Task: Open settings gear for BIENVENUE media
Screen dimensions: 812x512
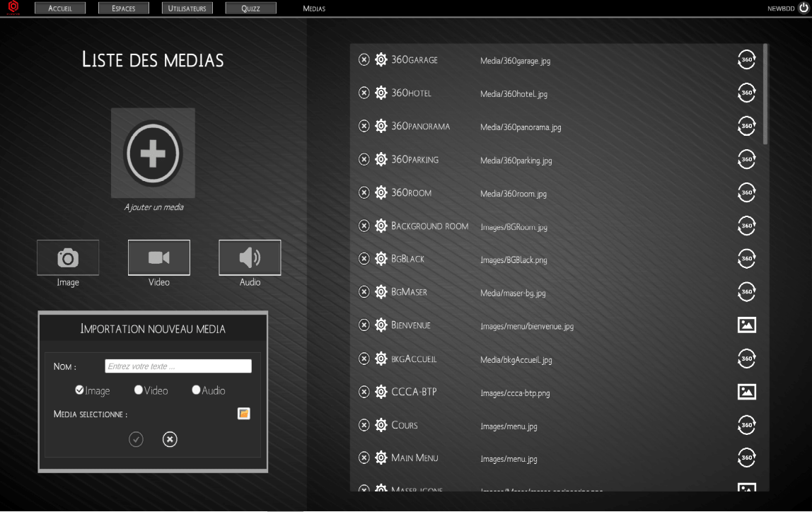Action: pyautogui.click(x=381, y=325)
